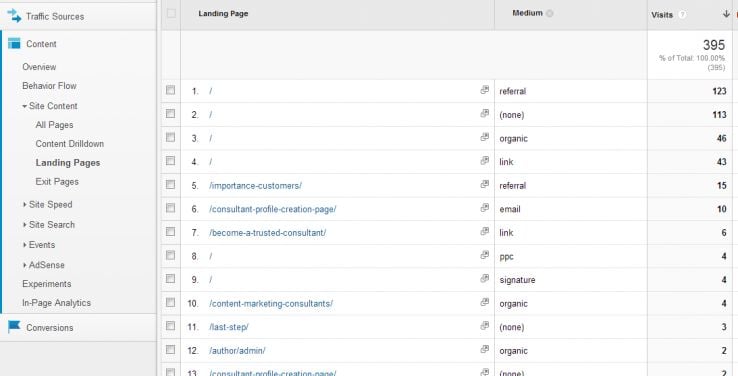The image size is (738, 376).
Task: Click the Medium column remove icon
Action: click(x=549, y=13)
